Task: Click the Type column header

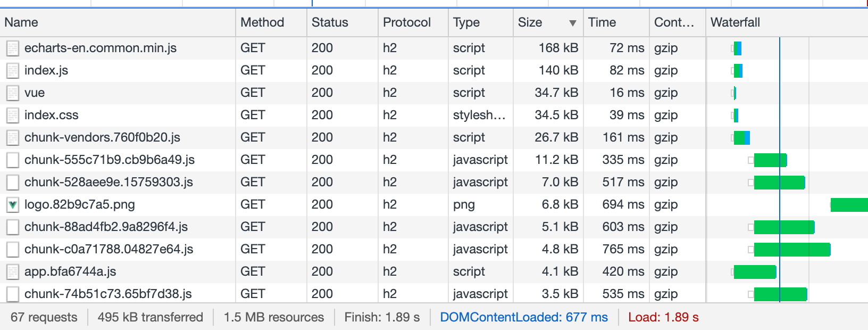Action: coord(466,22)
